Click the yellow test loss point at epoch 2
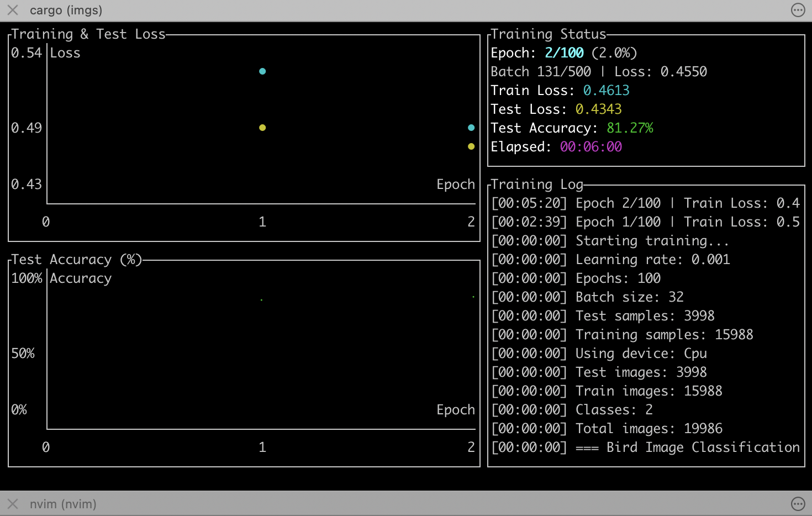812x516 pixels. (471, 146)
